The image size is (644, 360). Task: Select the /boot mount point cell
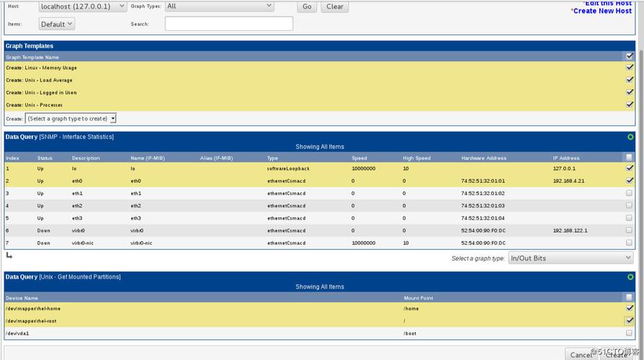tap(410, 333)
